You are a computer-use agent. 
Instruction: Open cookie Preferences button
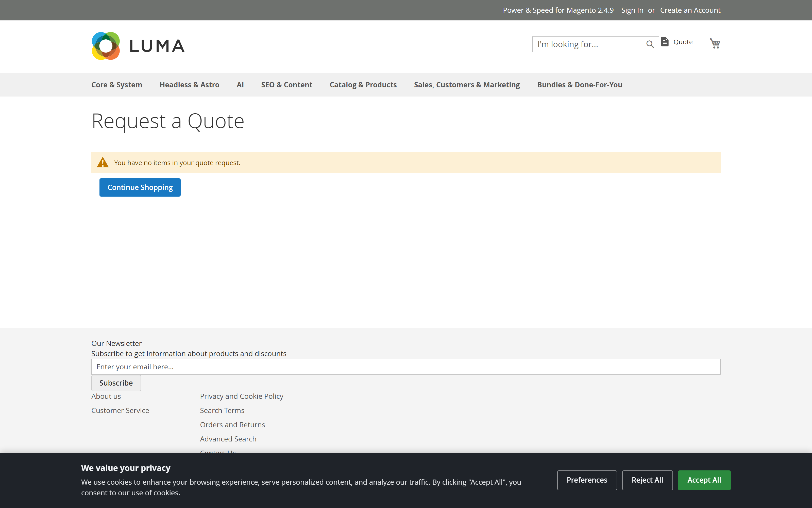pyautogui.click(x=587, y=480)
